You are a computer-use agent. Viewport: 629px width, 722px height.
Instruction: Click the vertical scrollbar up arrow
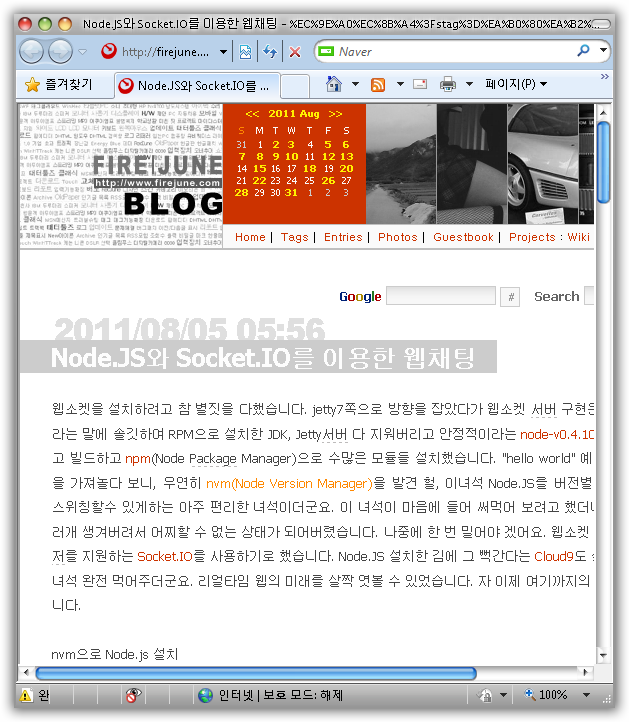pos(603,112)
